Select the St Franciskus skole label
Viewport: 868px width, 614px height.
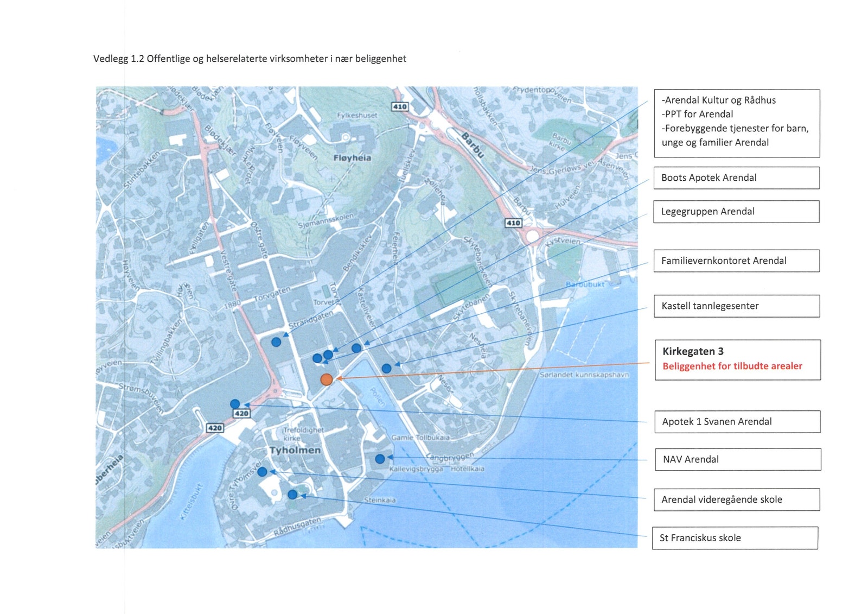click(x=735, y=538)
